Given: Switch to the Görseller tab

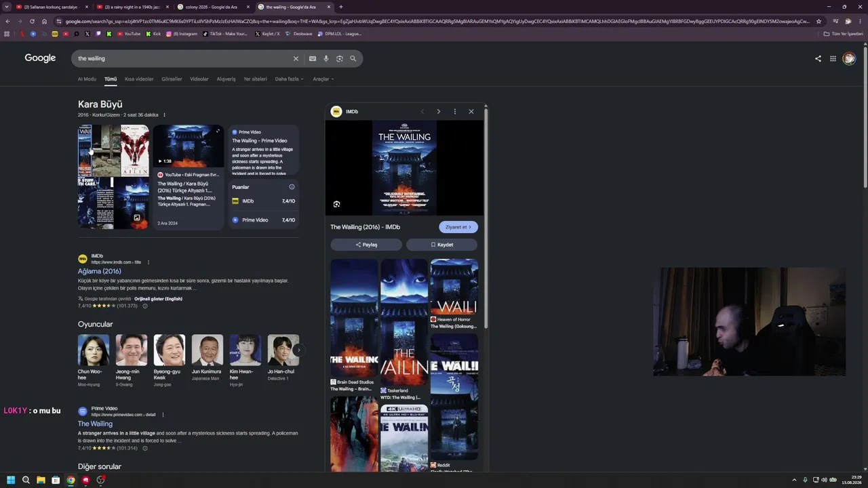Looking at the screenshot, I should (x=172, y=79).
